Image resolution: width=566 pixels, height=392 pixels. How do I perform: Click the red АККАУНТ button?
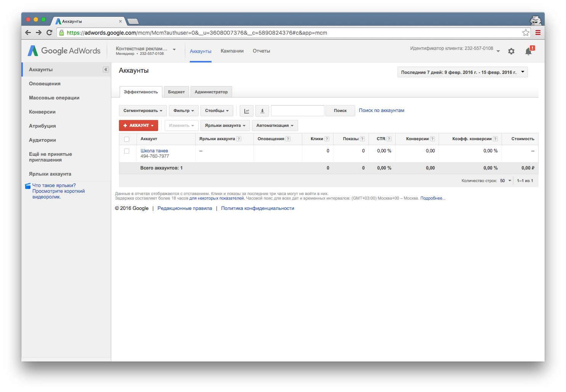click(x=138, y=125)
